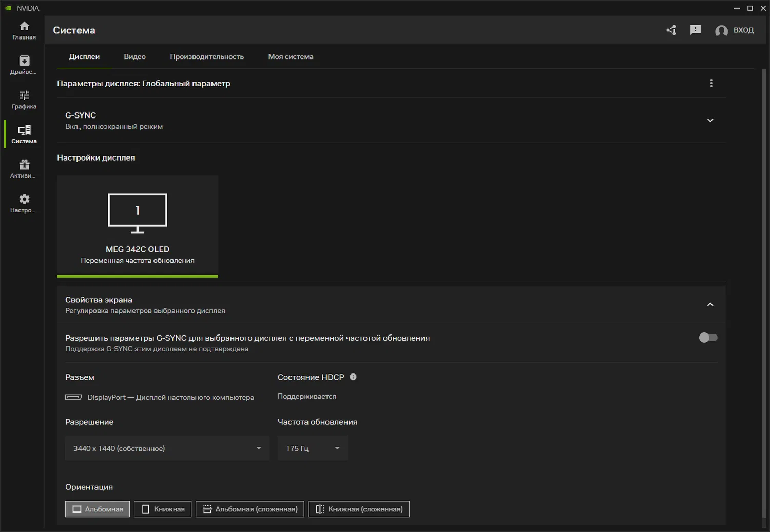Click the Настройки дисплея heading
The width and height of the screenshot is (770, 532).
pos(96,157)
